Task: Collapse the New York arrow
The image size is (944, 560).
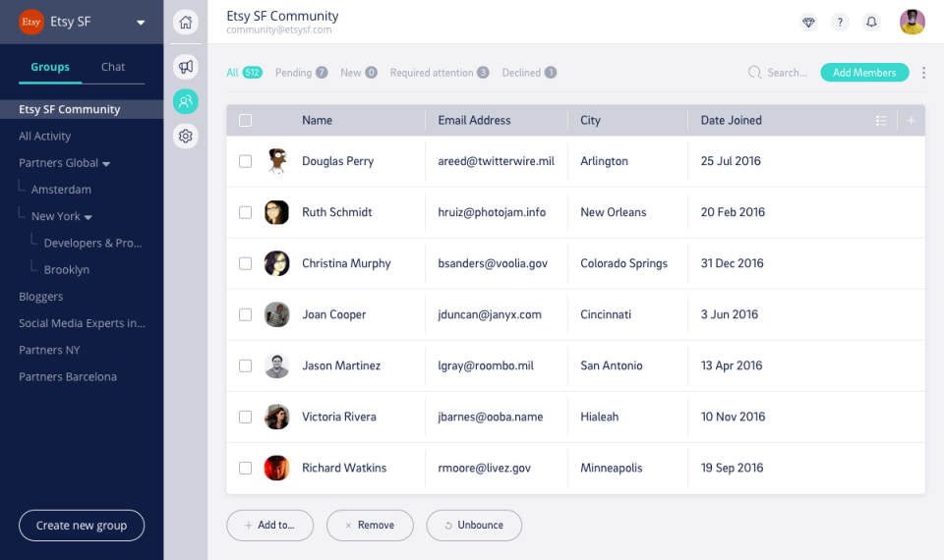Action: coord(88,217)
